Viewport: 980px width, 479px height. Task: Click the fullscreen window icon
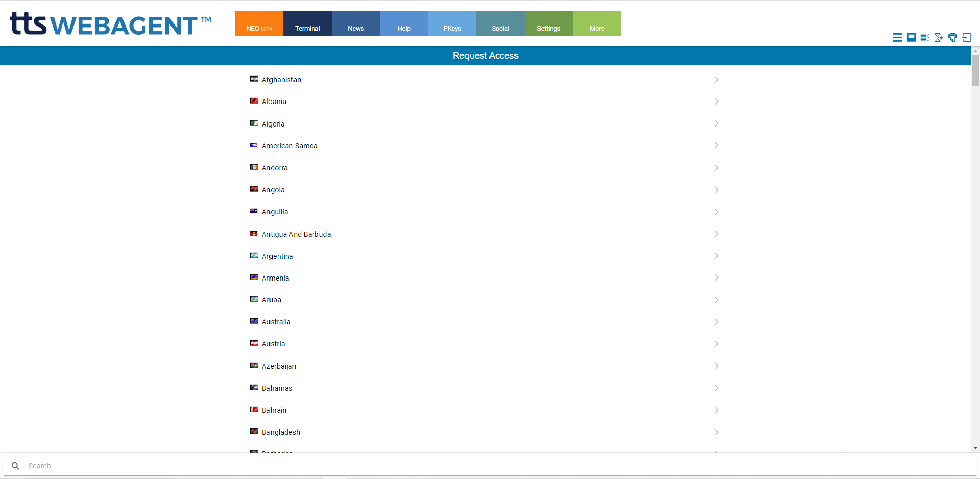tap(912, 37)
